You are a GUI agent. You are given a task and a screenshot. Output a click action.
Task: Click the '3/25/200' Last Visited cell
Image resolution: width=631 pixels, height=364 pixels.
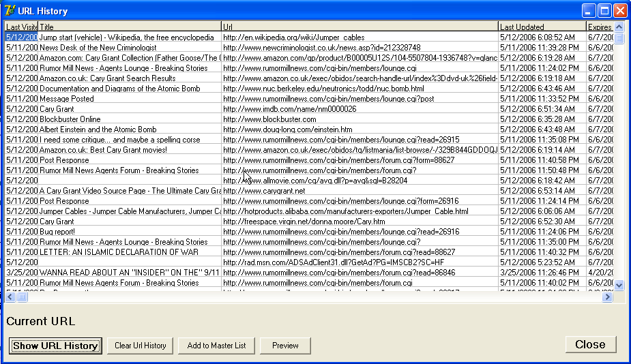(x=21, y=273)
